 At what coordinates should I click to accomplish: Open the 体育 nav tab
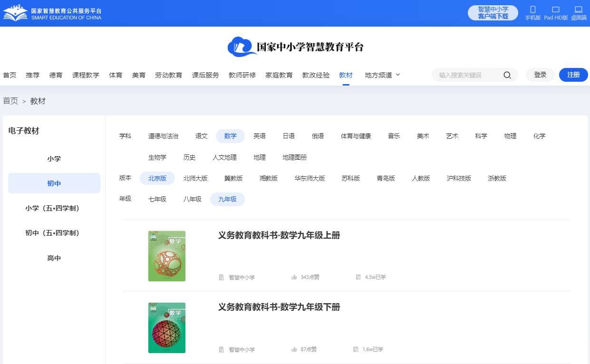tap(116, 75)
